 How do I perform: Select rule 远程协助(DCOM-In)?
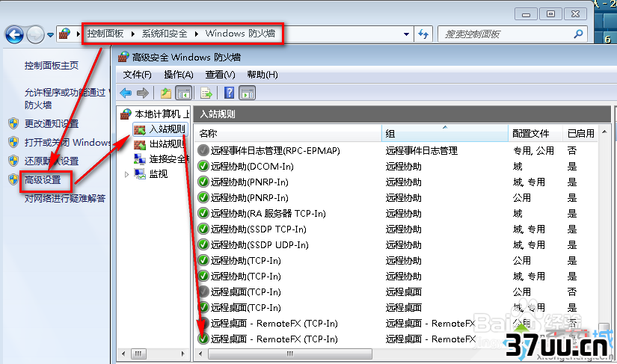click(252, 166)
